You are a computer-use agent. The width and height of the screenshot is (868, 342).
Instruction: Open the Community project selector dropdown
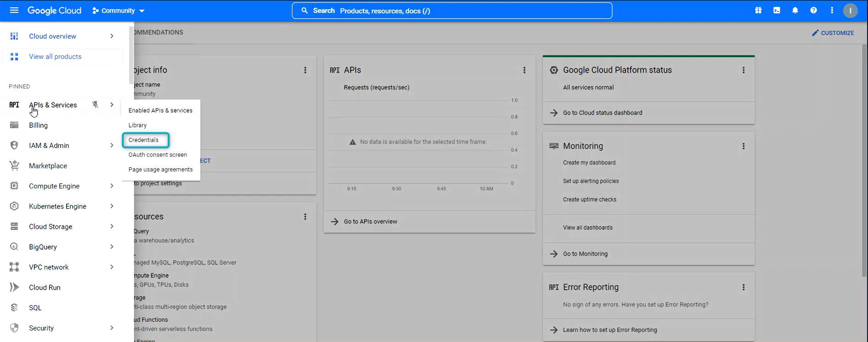pos(118,11)
